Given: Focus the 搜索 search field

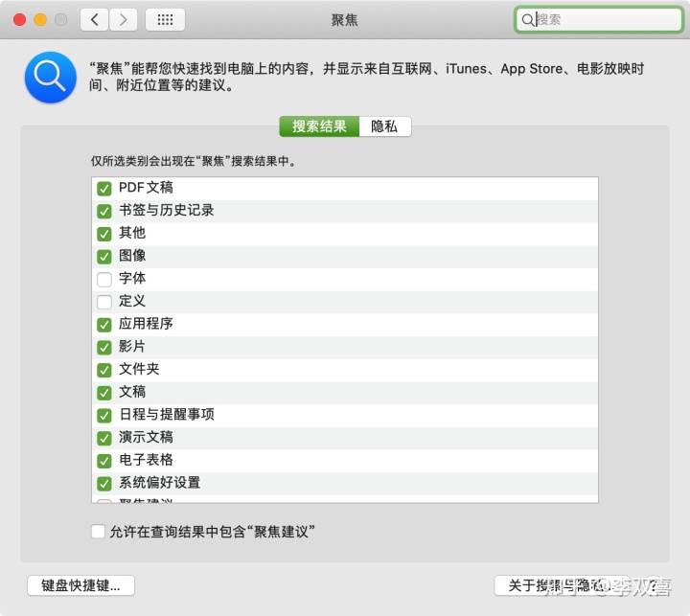Looking at the screenshot, I should click(x=598, y=20).
